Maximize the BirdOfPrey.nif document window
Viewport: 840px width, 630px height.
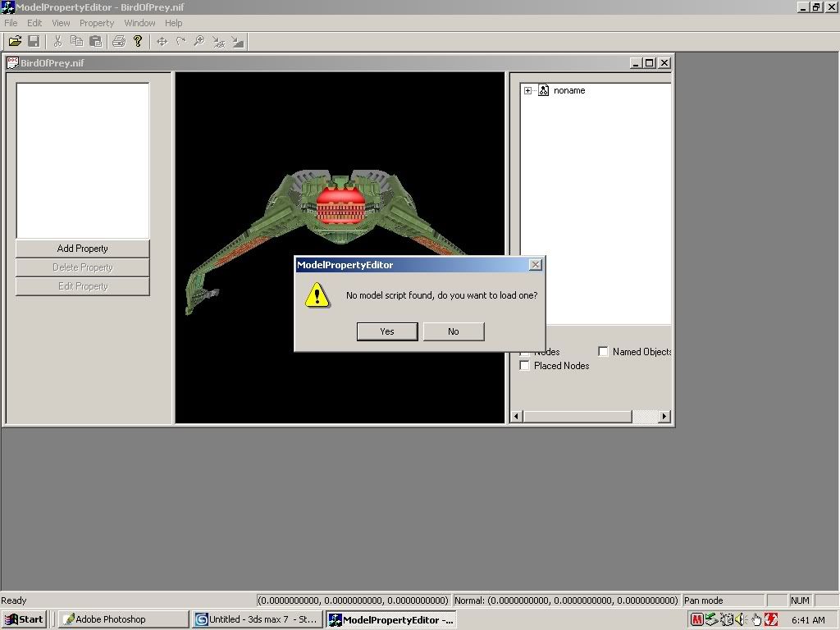[649, 62]
